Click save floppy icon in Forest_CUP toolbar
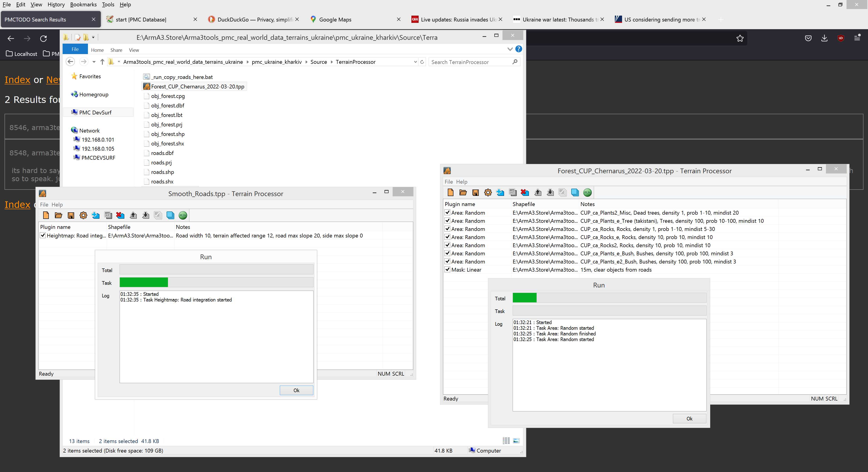The image size is (868, 472). [x=475, y=192]
